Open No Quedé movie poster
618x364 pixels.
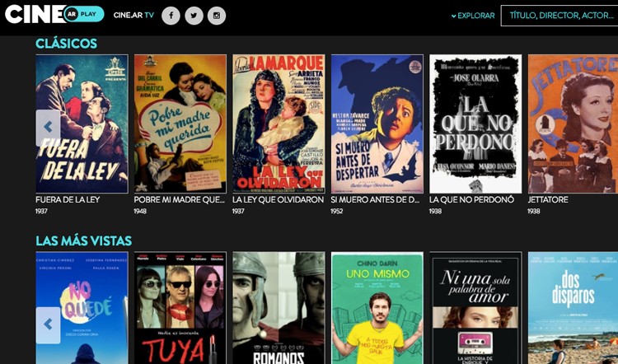82,308
